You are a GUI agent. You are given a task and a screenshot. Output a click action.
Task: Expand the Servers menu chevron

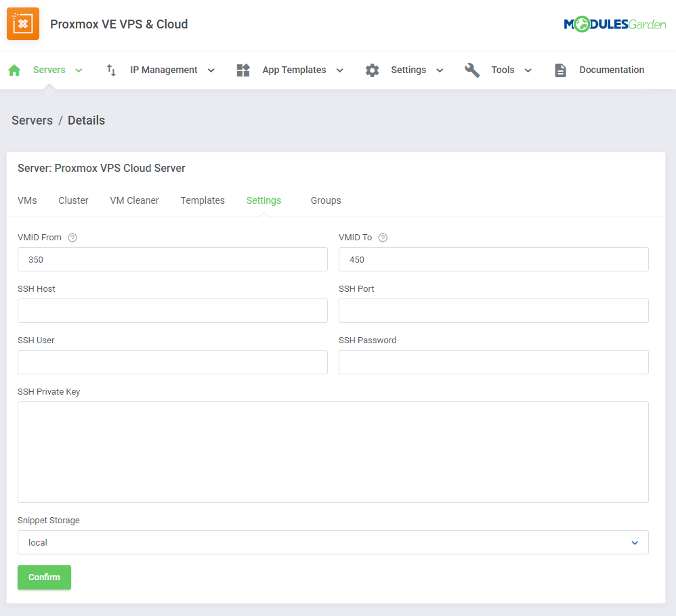(79, 70)
